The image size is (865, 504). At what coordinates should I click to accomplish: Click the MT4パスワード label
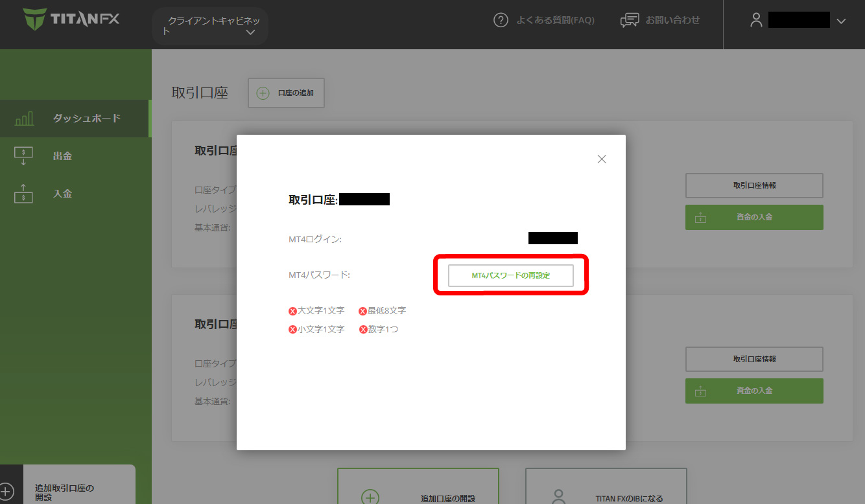[x=319, y=275]
